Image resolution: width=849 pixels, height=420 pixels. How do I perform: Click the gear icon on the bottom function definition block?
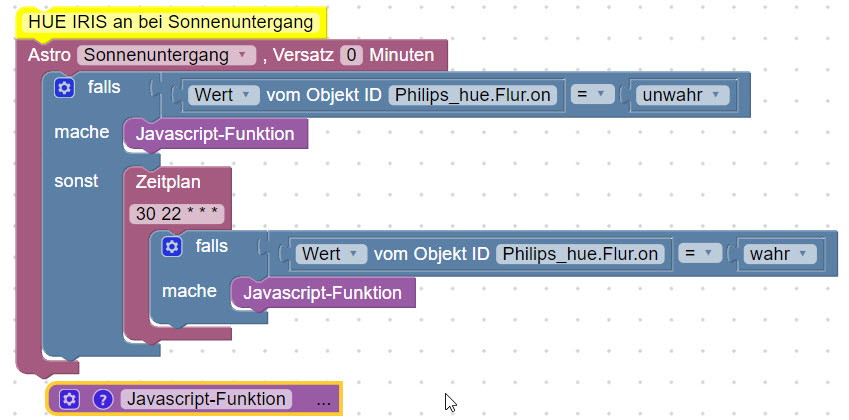click(x=69, y=399)
